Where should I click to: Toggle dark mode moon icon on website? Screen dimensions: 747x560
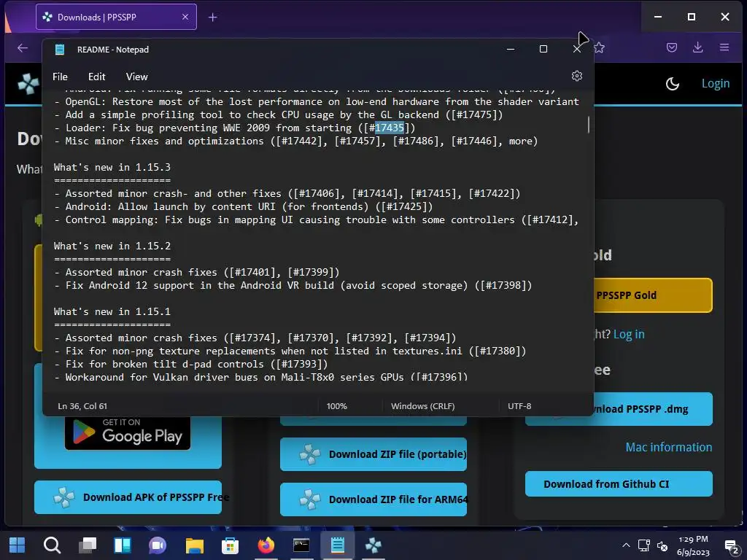pos(672,84)
